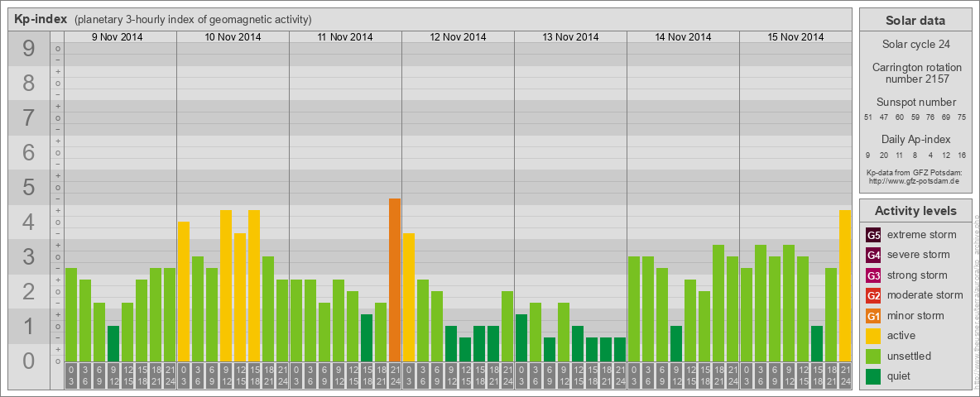
Task: Click the yellow bar on 10 Nov 15-18
Action: [x=254, y=286]
